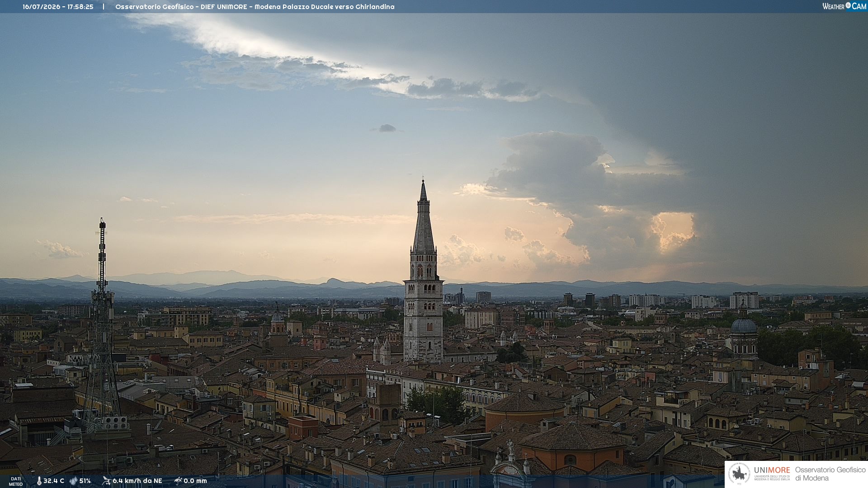
Task: Click the water drops humidity icon
Action: 73,481
